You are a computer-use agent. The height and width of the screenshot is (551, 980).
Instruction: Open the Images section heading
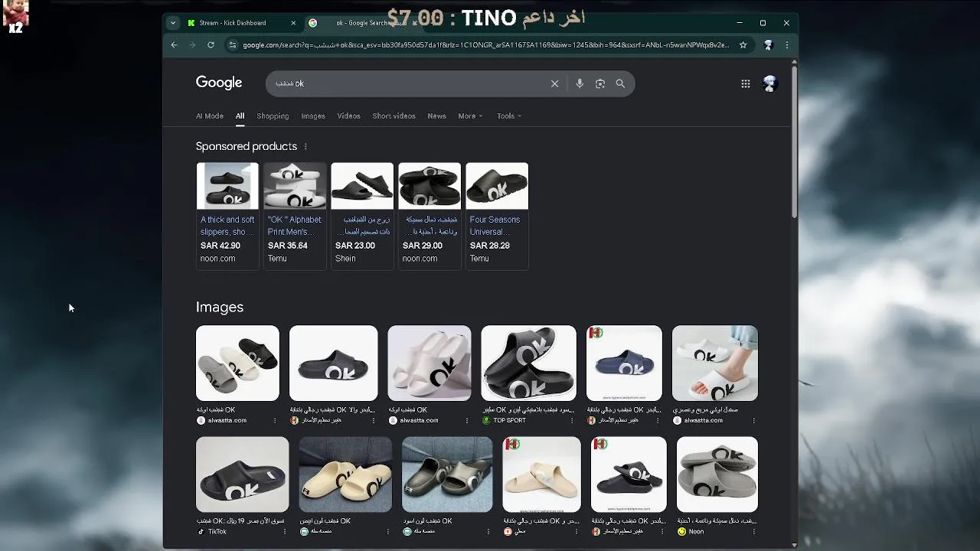pyautogui.click(x=220, y=307)
